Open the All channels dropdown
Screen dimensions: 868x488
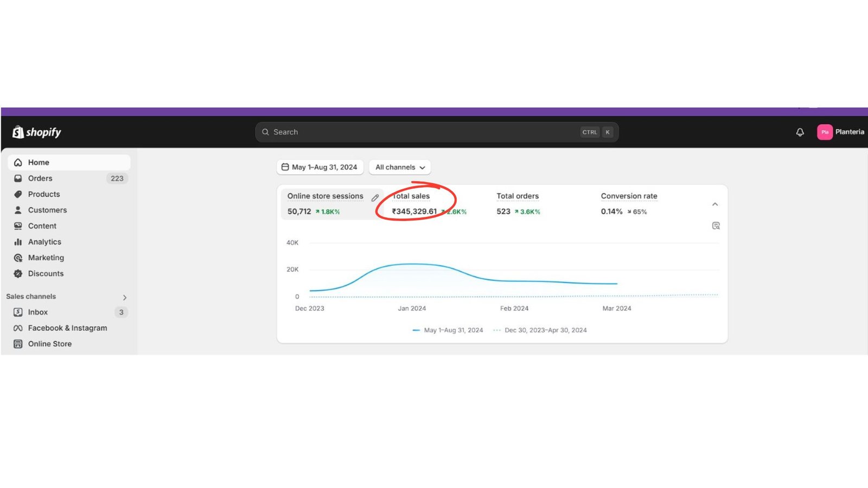[400, 167]
